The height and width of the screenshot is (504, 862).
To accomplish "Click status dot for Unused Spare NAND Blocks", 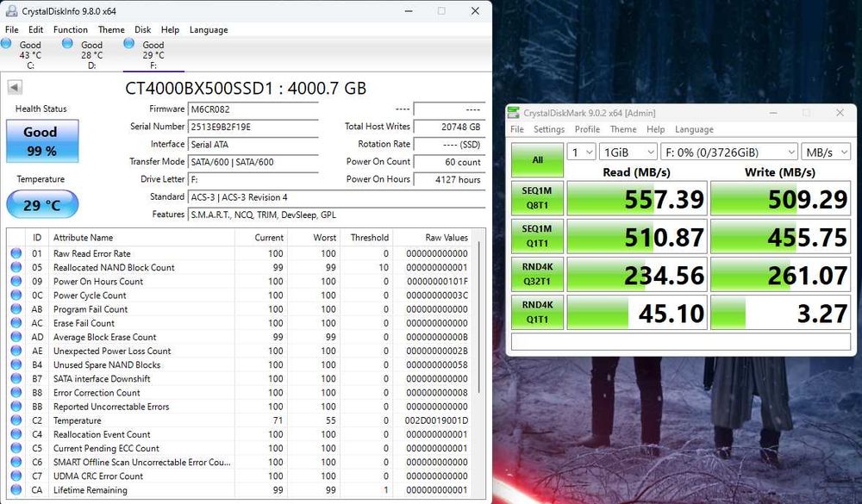I will click(16, 364).
